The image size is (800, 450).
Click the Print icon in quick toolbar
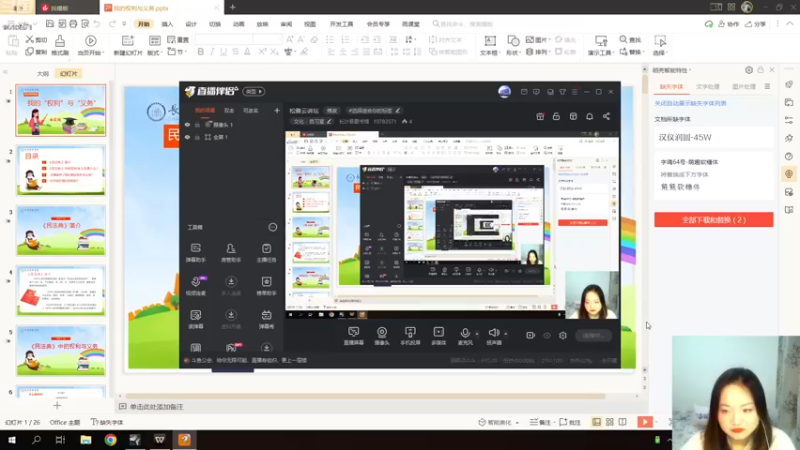(73, 24)
